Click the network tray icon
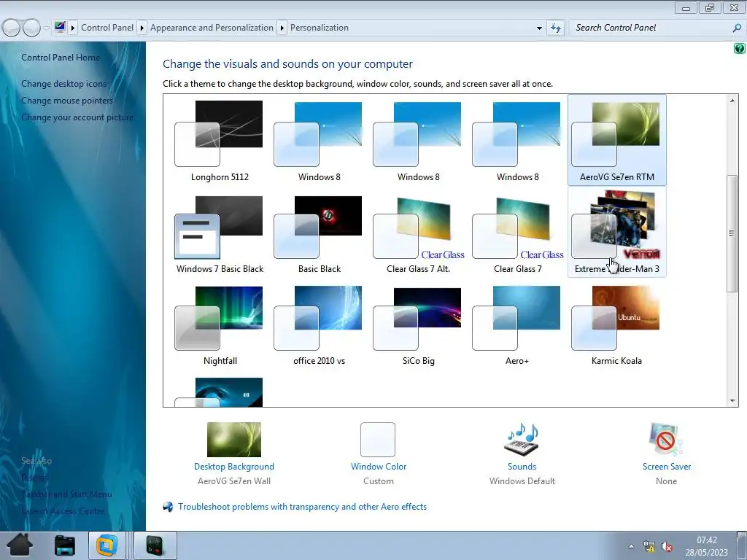This screenshot has width=747, height=560. click(649, 546)
